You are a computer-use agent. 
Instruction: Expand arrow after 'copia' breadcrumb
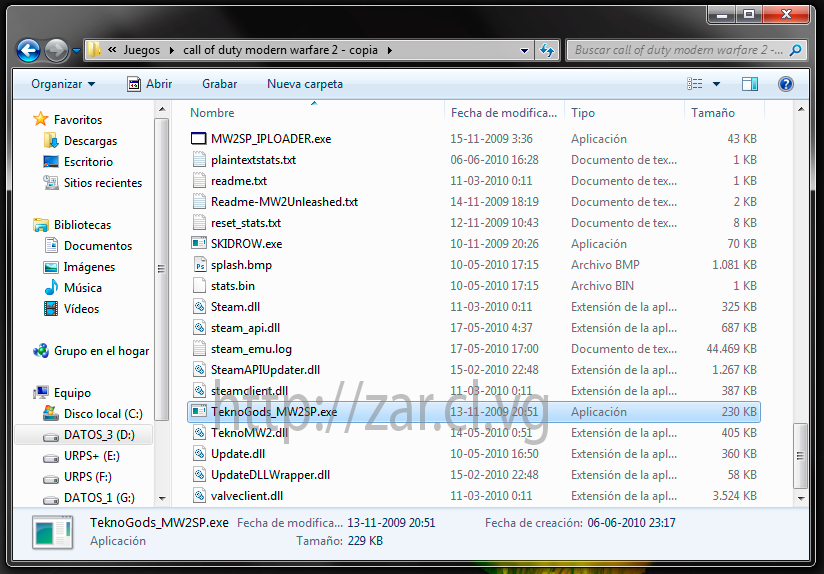[389, 50]
